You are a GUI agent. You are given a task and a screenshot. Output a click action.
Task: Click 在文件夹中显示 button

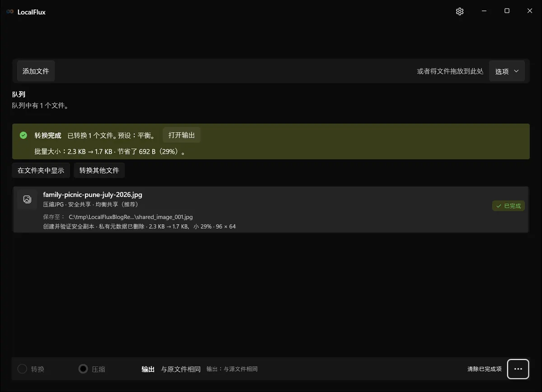pos(41,171)
